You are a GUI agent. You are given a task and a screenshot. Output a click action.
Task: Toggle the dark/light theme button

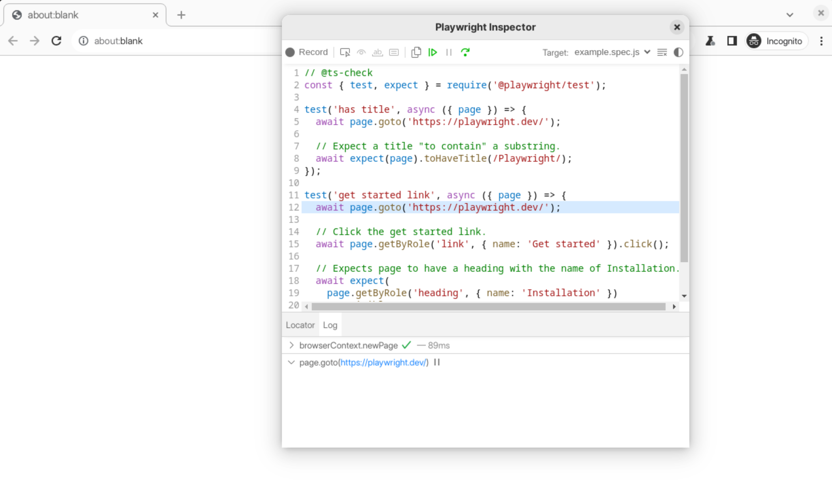point(678,52)
